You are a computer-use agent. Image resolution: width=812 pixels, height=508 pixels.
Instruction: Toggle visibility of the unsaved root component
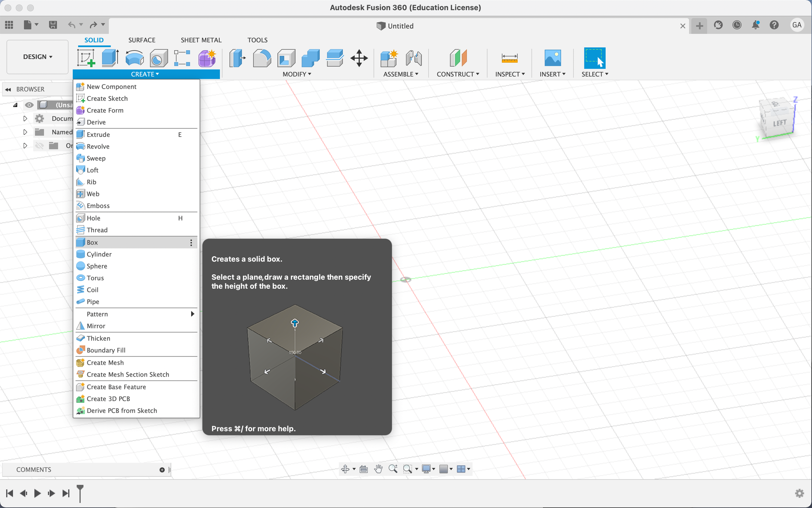click(29, 105)
